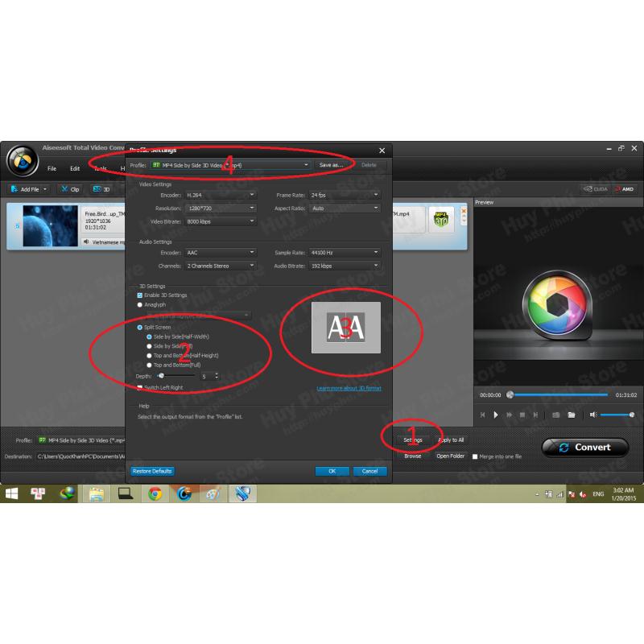Screen dimensions: 644x644
Task: Open the File menu
Action: [52, 168]
